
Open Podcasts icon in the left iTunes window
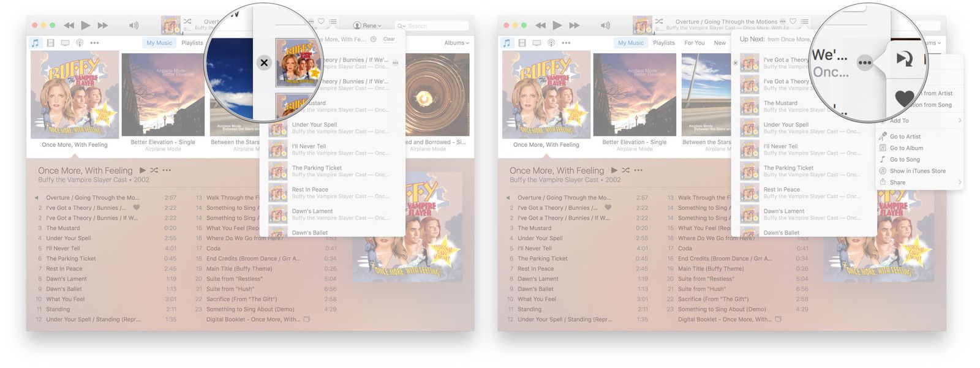pyautogui.click(x=80, y=43)
